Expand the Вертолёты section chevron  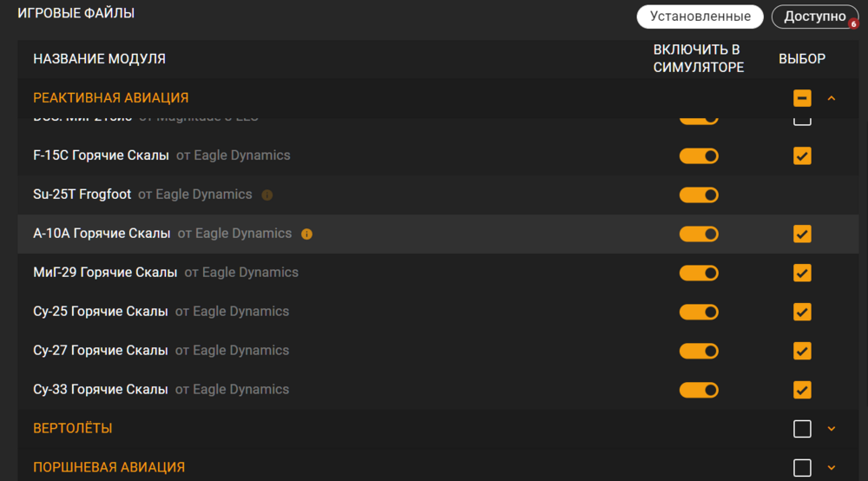point(832,429)
